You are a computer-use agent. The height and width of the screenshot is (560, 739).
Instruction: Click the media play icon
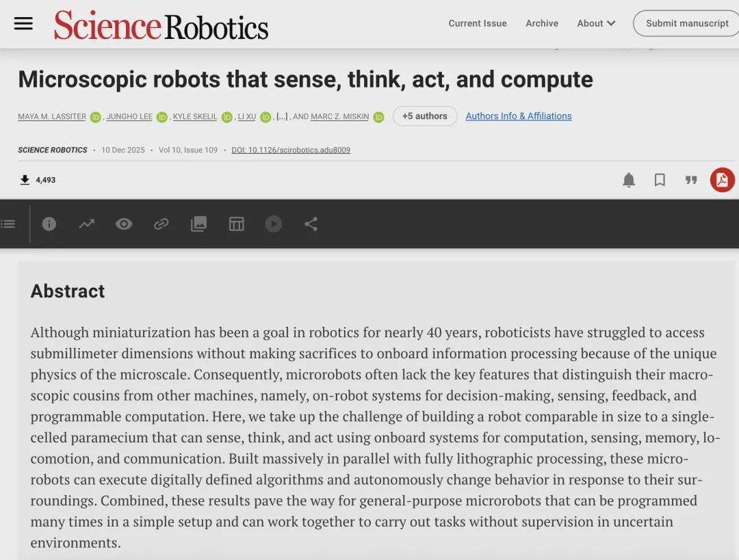273,224
